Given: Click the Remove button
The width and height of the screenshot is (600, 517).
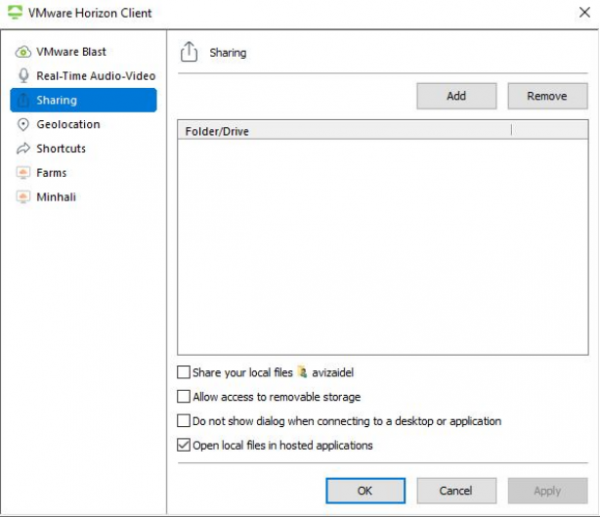Looking at the screenshot, I should click(548, 96).
